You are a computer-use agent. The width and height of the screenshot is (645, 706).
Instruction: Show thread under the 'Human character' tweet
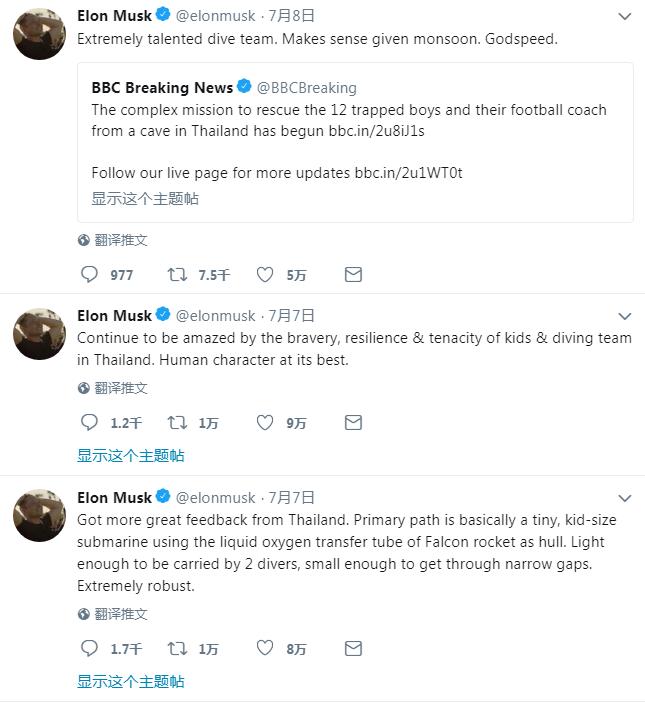(x=131, y=456)
